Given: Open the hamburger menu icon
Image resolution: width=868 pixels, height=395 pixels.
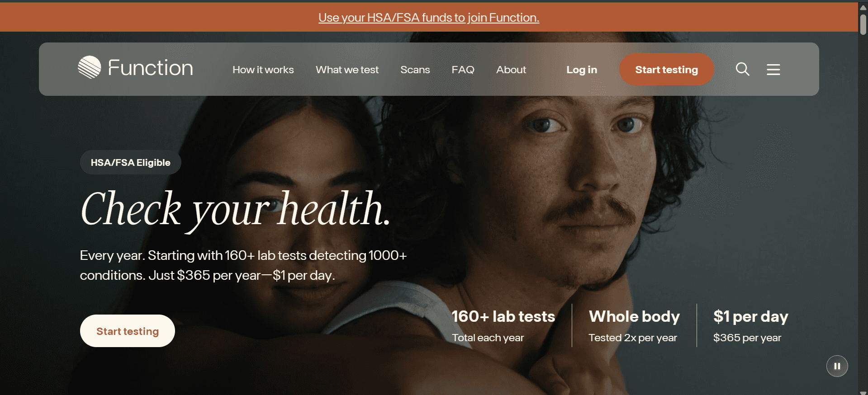Looking at the screenshot, I should (x=773, y=69).
